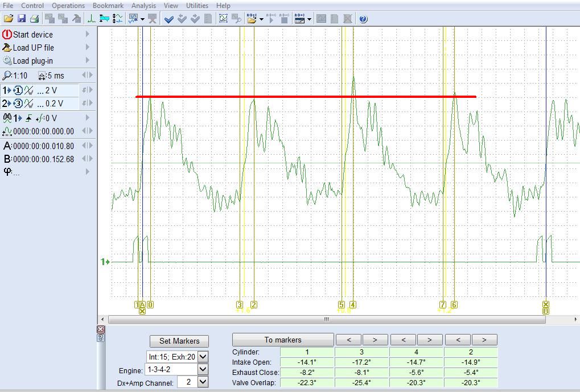Toggle channel 1 sine wave coupling icon

click(x=28, y=90)
